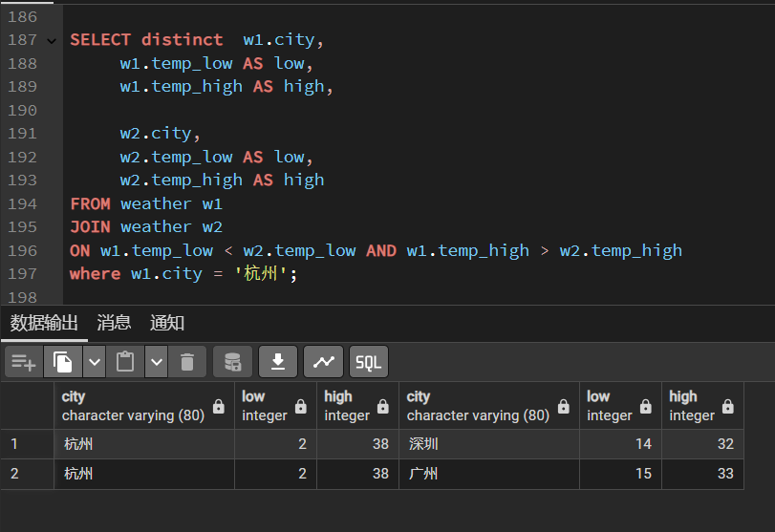Select second city column header
The image size is (775, 532).
click(489, 406)
